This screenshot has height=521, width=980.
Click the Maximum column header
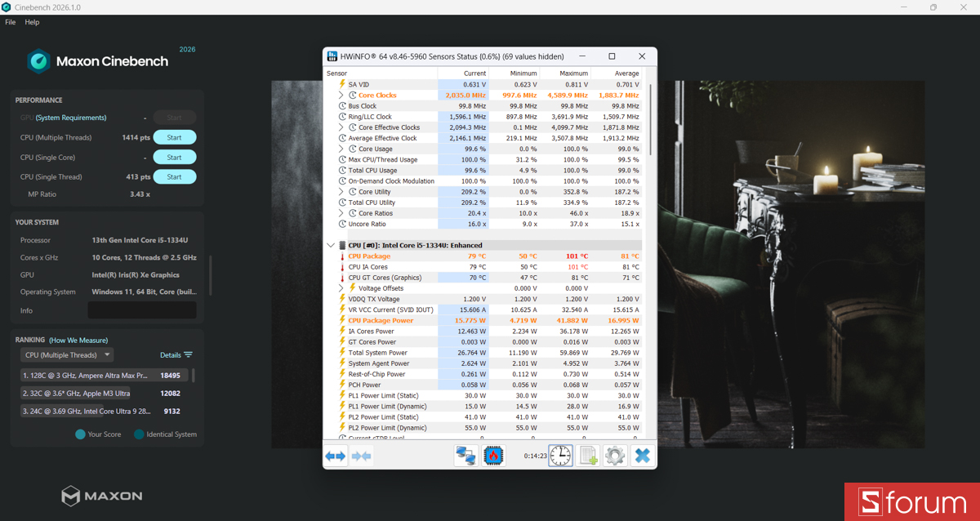563,73
